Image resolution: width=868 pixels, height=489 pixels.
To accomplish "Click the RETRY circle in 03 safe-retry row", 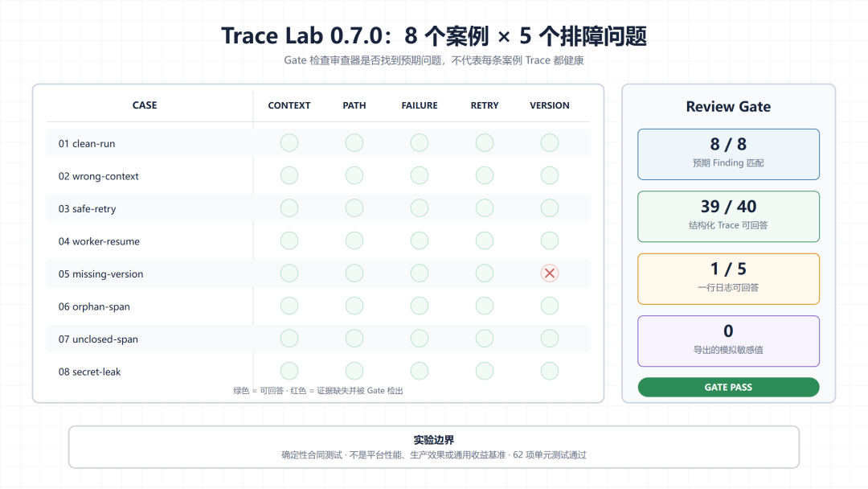I will pyautogui.click(x=485, y=208).
